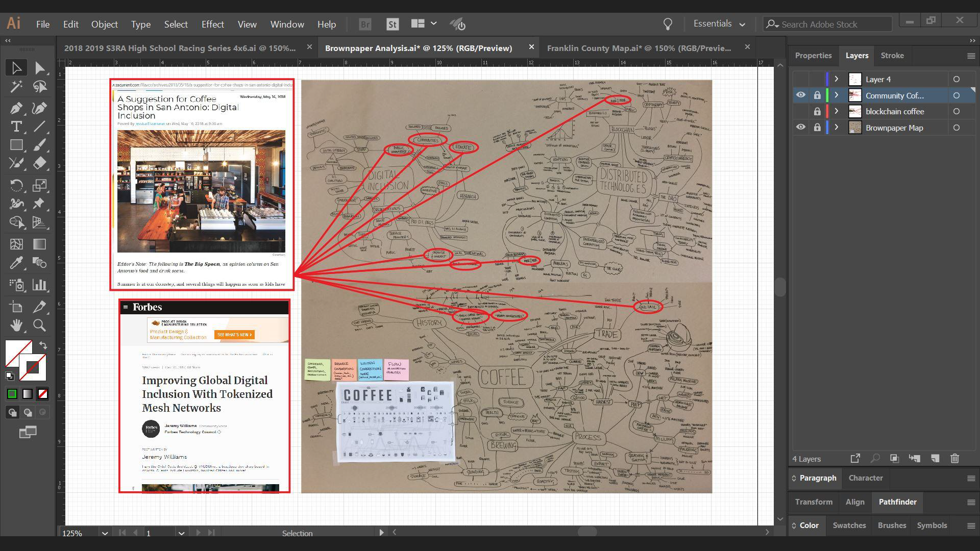Choose the Zoom tool
The width and height of the screenshot is (980, 551).
(39, 325)
